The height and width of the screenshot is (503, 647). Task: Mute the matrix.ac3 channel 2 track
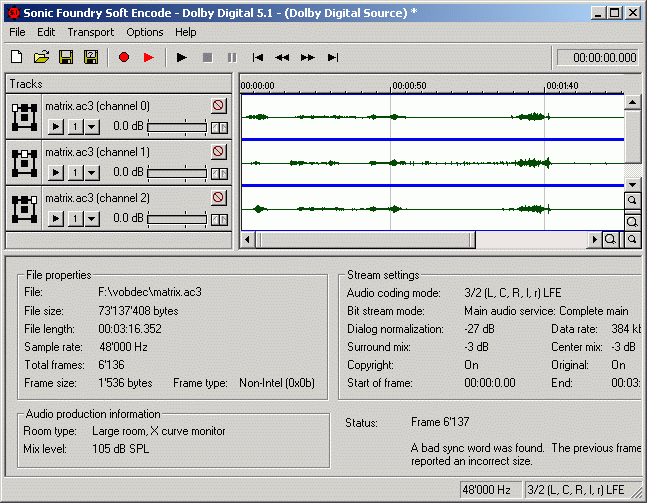click(219, 198)
